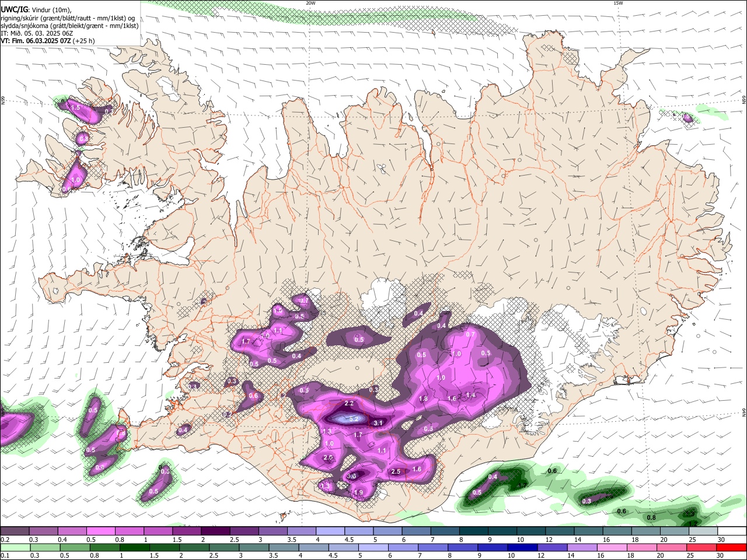The image size is (747, 560).
Task: Click the 'slydda/snjókoma' legend description line
Action: [x=70, y=26]
